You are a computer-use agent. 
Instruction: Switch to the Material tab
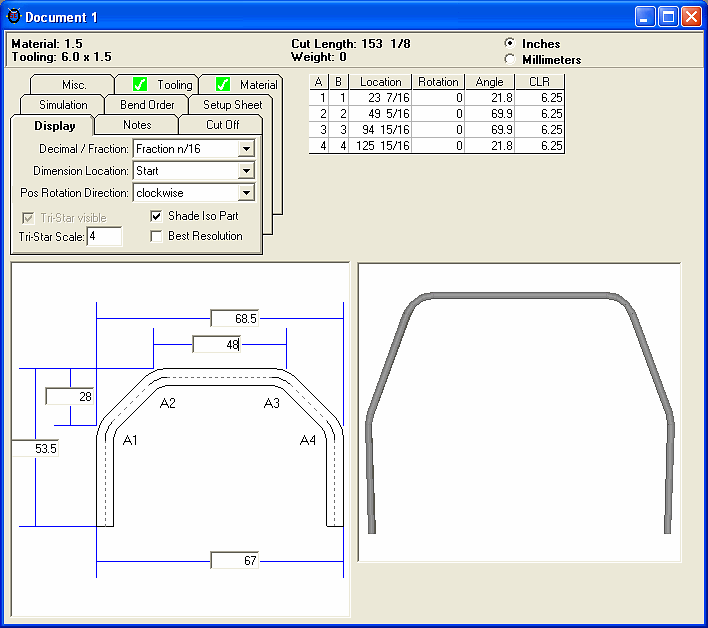coord(241,84)
